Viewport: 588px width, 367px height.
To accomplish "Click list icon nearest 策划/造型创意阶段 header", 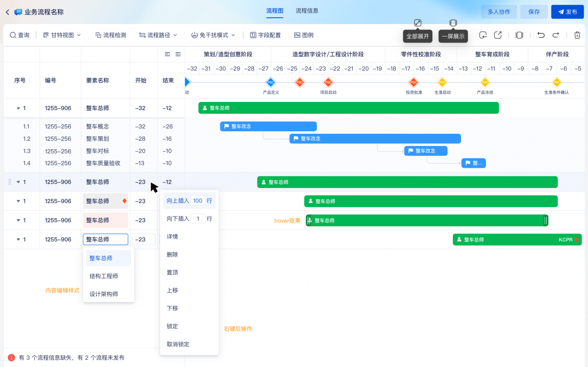I will [178, 54].
